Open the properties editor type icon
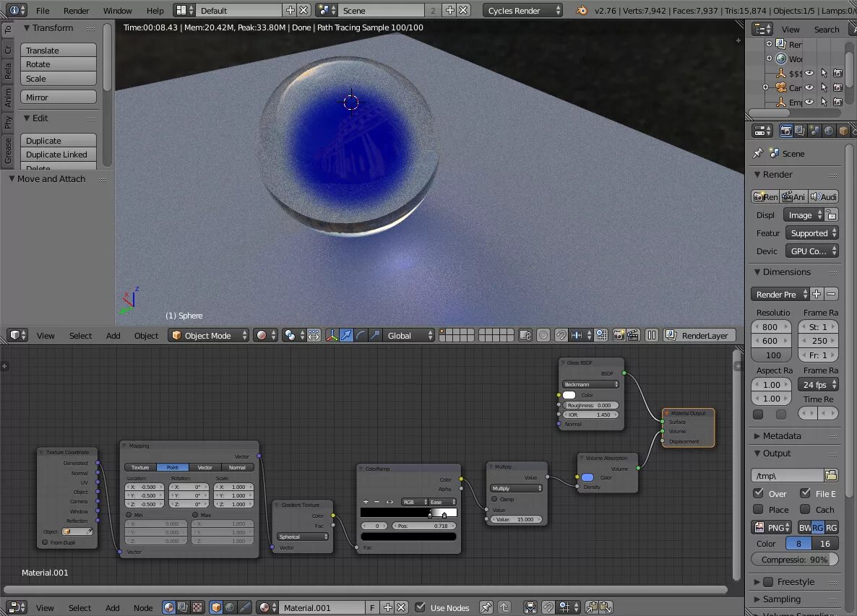 (762, 131)
